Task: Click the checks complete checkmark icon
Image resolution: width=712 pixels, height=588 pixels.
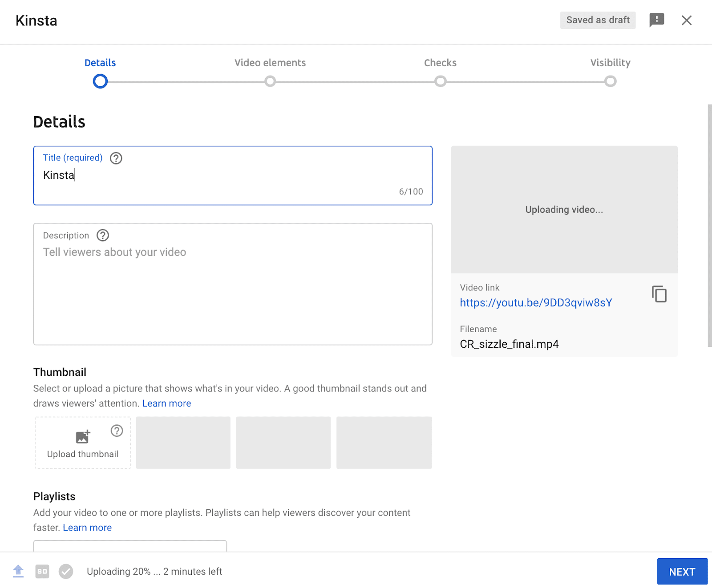Action: click(66, 571)
